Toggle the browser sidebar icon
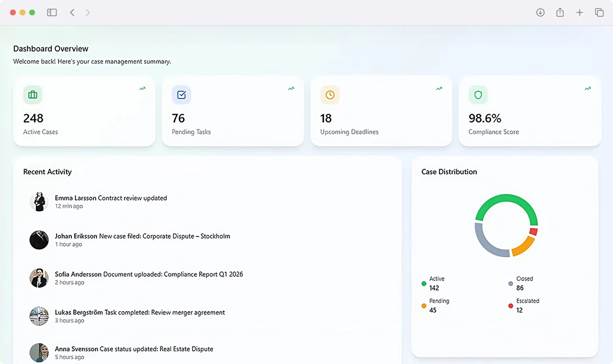This screenshot has width=613, height=364. 52,12
